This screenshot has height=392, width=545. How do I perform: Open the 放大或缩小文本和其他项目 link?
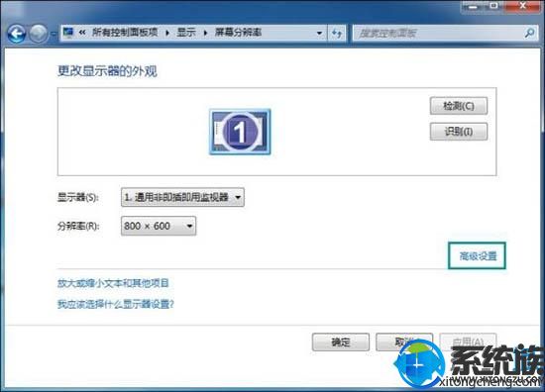[113, 283]
